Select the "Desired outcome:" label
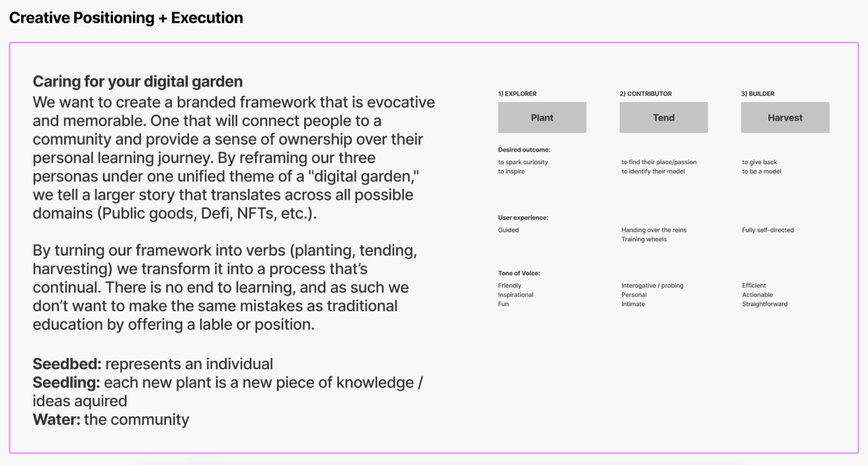Image resolution: width=868 pixels, height=465 pixels. tap(524, 150)
